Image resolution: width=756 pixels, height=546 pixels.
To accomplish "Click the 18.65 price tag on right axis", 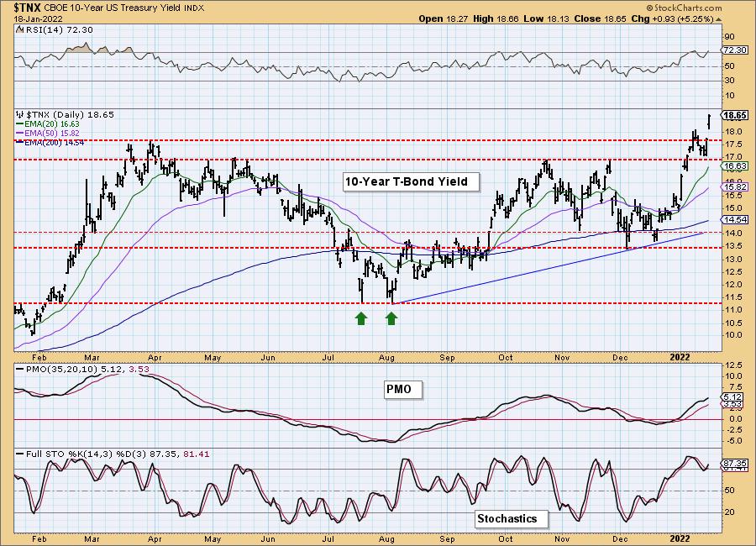I will coord(735,115).
